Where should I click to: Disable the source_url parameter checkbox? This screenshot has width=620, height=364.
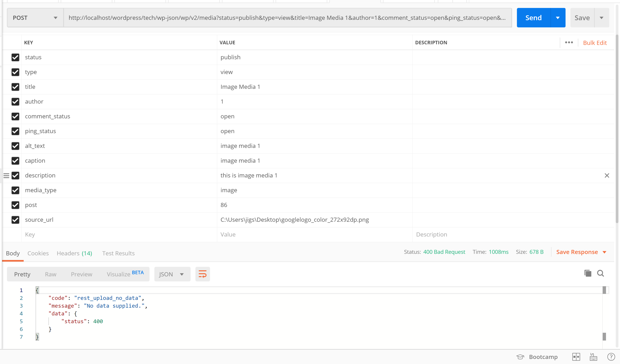tap(15, 220)
